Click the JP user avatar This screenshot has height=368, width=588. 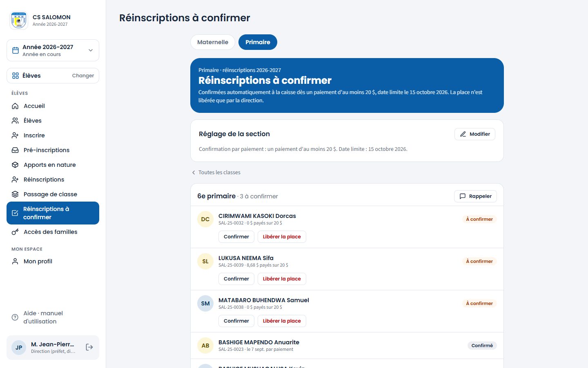19,348
